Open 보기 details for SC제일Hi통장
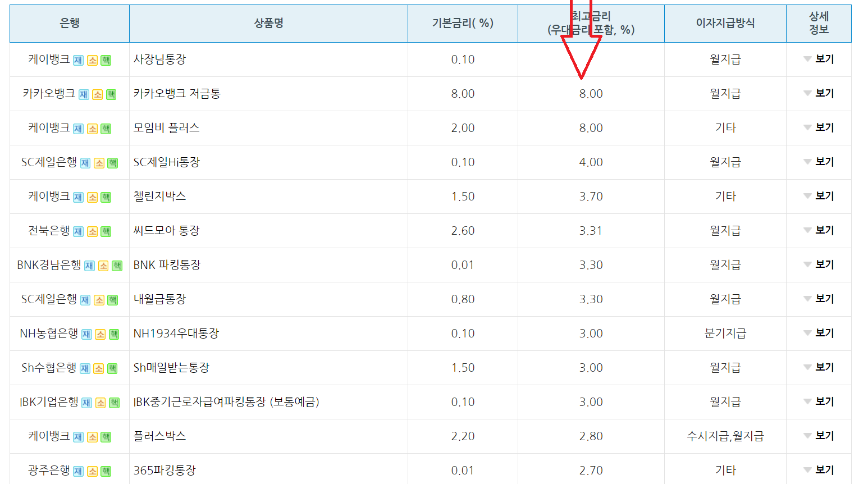 pos(819,162)
